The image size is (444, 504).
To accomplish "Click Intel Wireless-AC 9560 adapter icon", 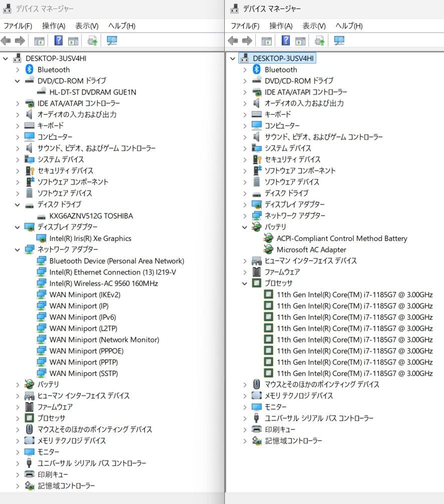I will click(x=41, y=283).
